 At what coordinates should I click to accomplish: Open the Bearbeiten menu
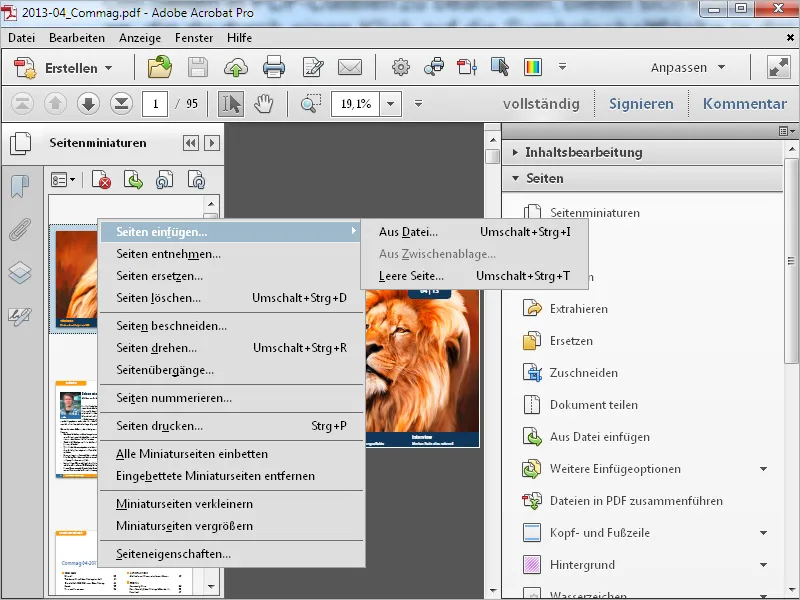click(77, 38)
